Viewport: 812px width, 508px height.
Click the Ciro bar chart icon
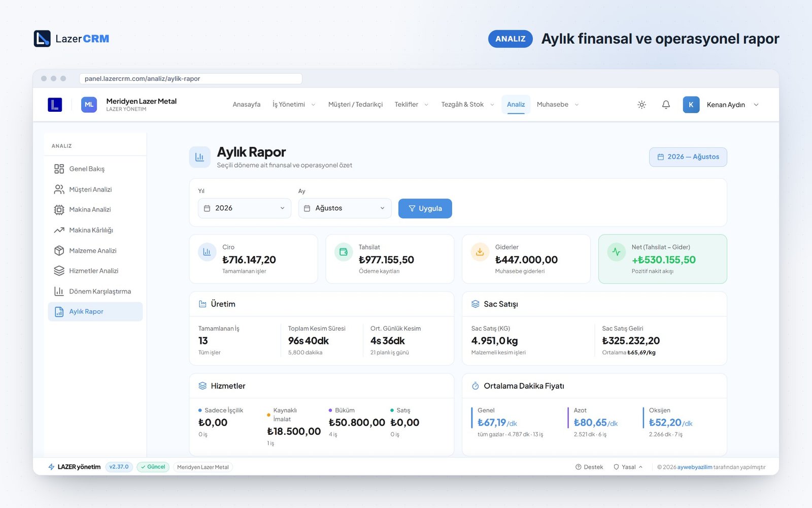pos(207,252)
